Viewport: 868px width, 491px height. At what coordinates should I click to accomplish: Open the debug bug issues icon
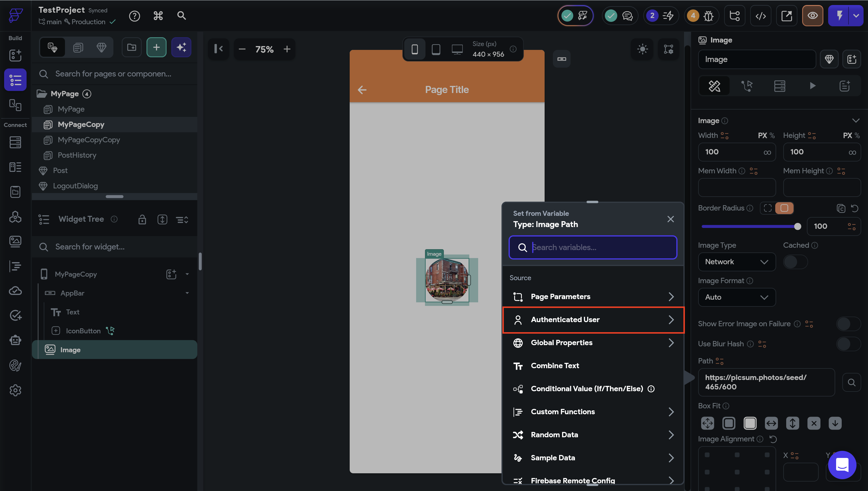pos(708,16)
